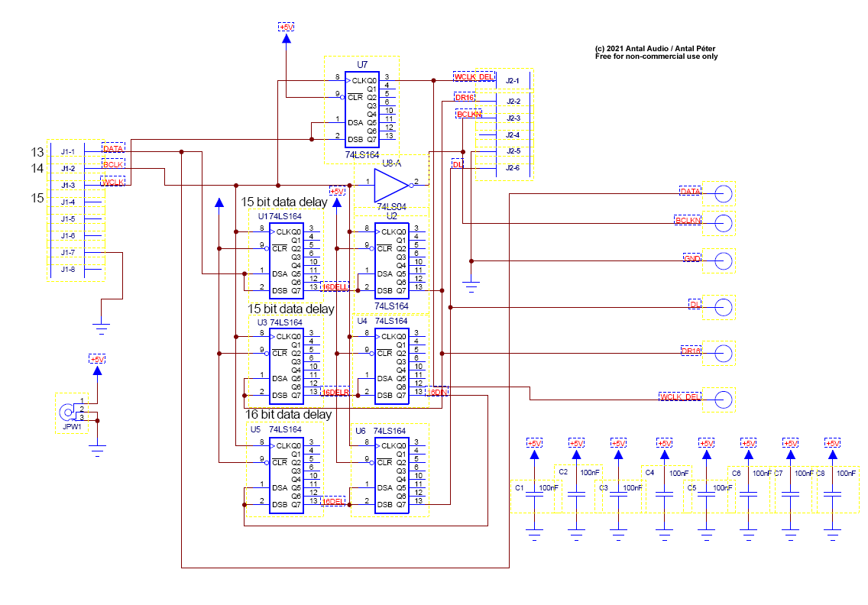Click the J2-1 connector pin label
868x605 pixels.
point(513,81)
